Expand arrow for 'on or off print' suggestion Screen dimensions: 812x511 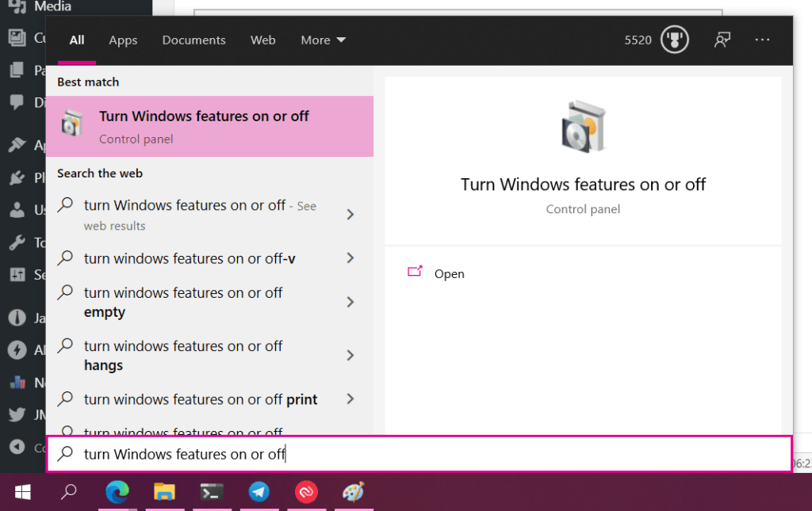point(350,399)
